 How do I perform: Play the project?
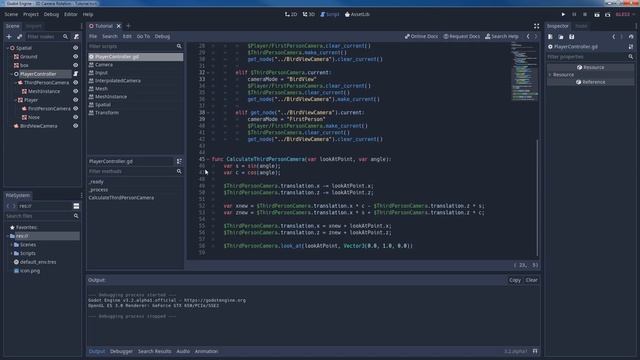tap(563, 14)
